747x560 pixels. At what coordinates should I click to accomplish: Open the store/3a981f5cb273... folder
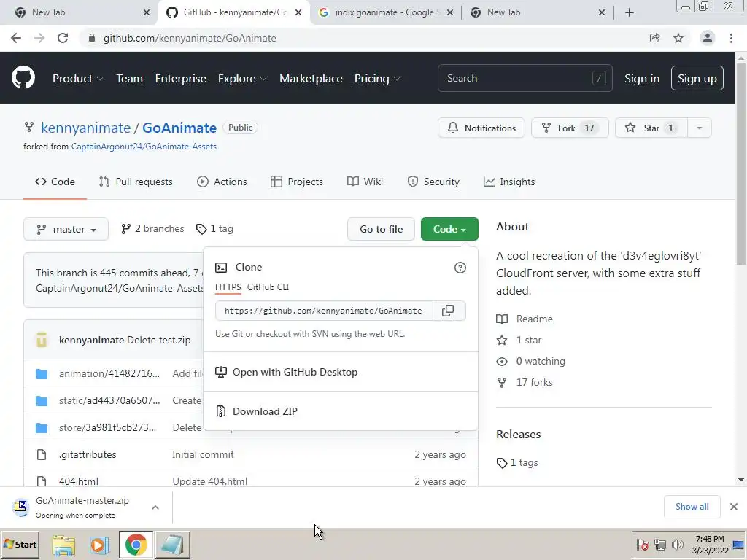[107, 427]
